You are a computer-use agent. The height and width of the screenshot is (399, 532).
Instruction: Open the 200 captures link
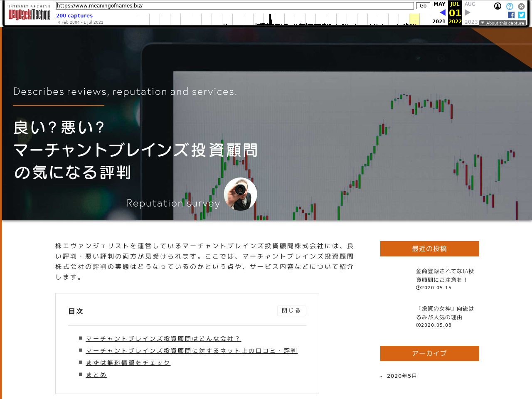click(x=74, y=16)
